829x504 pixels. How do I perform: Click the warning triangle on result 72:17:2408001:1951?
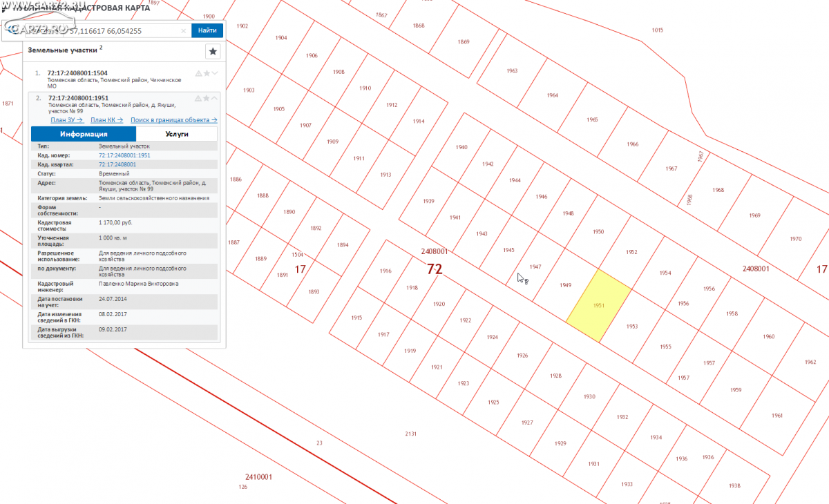point(198,98)
